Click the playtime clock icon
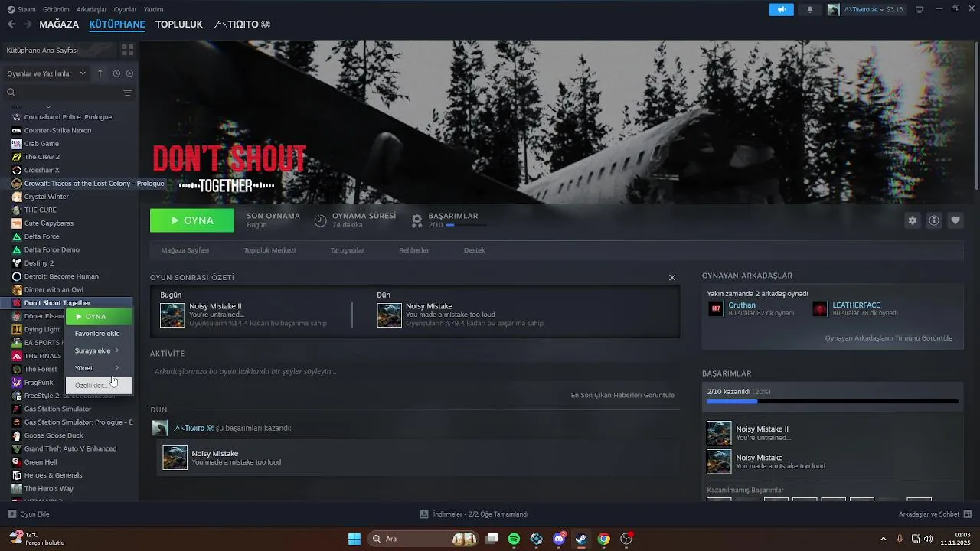Image resolution: width=980 pixels, height=551 pixels. 320,220
